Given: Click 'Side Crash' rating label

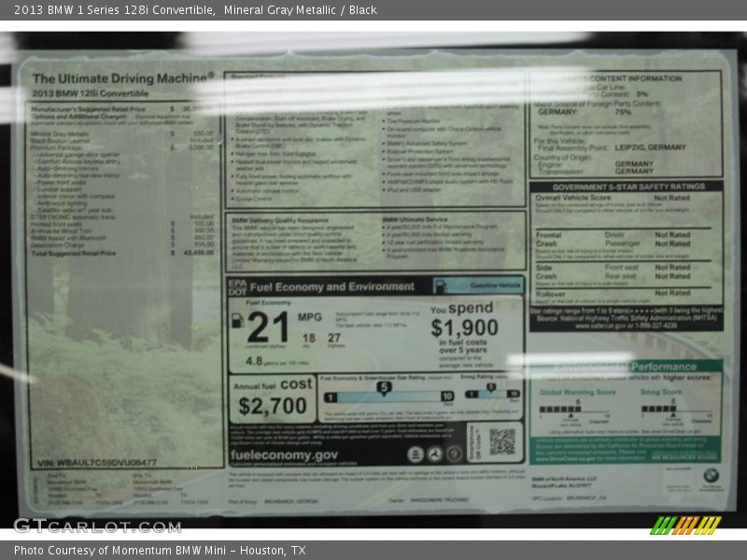Looking at the screenshot, I should tap(546, 272).
